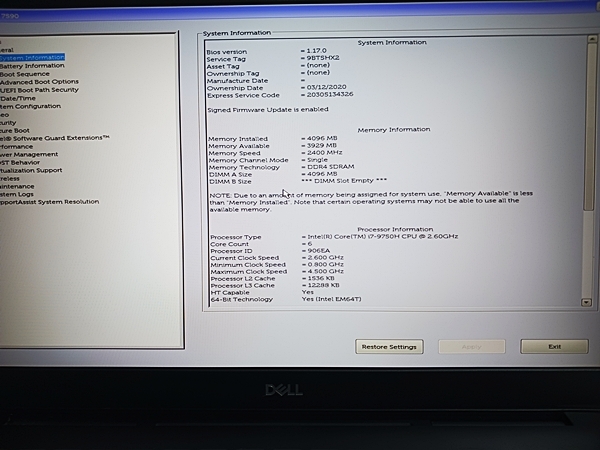Select Power Management category
600x450 pixels.
pyautogui.click(x=29, y=155)
